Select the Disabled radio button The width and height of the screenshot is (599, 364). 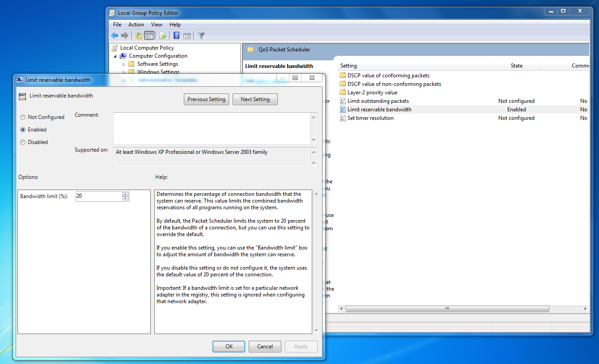point(23,142)
